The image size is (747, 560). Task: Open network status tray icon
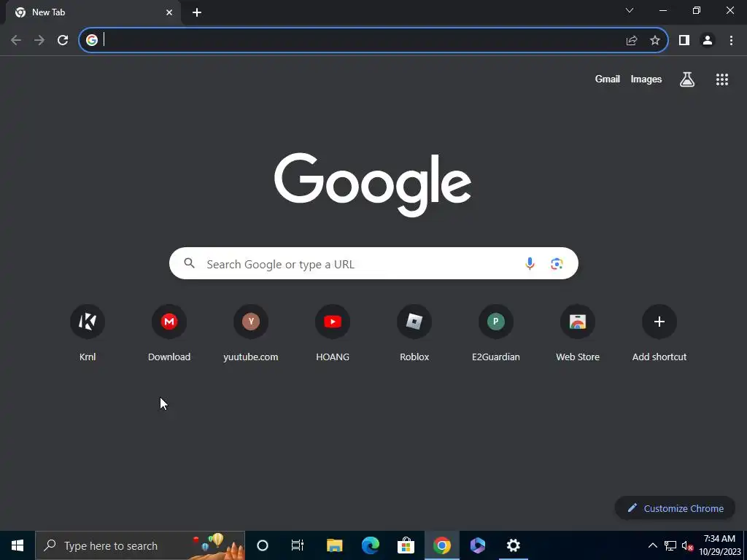coord(670,545)
